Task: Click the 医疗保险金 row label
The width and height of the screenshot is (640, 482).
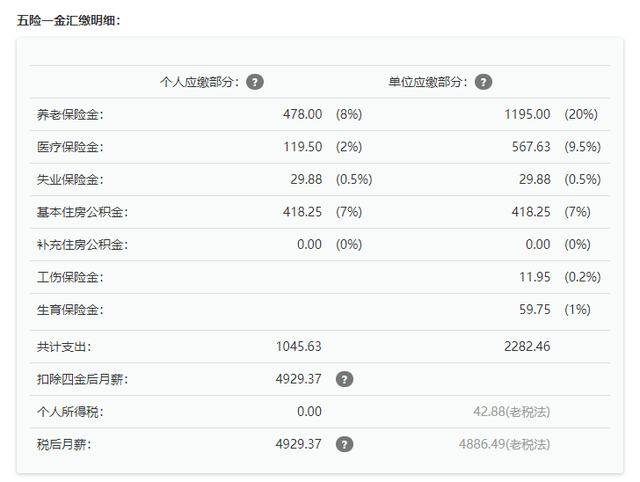Action: [70, 147]
